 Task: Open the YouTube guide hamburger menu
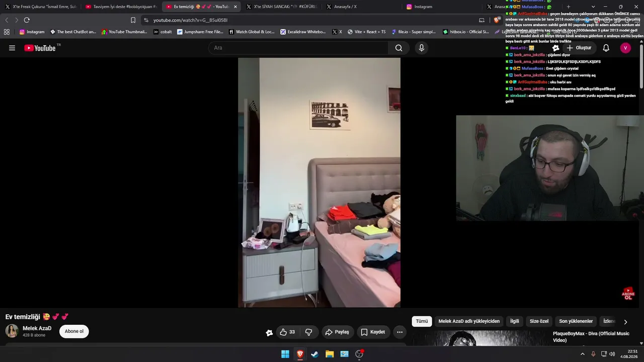[x=12, y=48]
